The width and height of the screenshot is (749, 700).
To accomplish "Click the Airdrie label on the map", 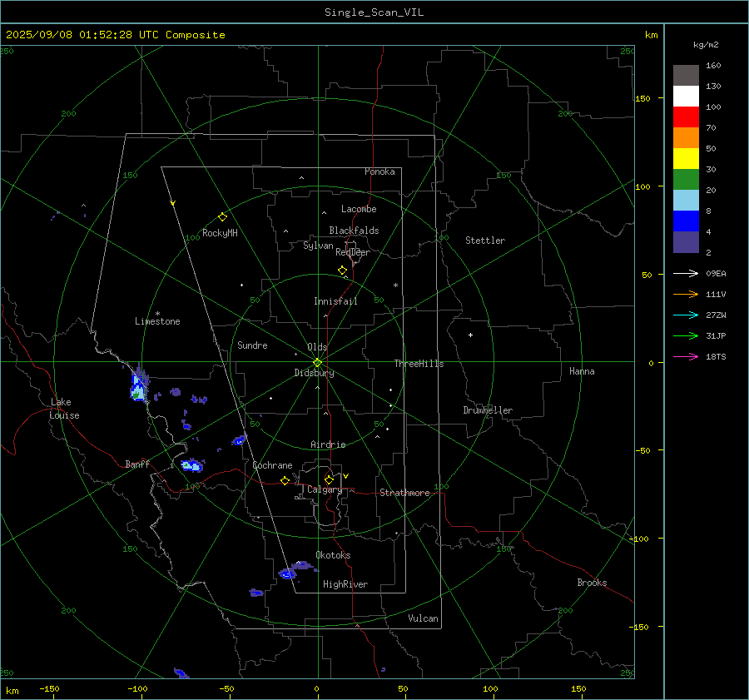I will [x=328, y=444].
